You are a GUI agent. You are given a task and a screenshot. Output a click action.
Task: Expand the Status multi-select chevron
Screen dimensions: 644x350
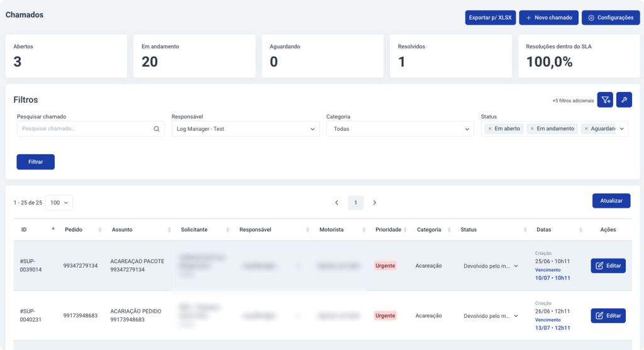click(x=622, y=128)
